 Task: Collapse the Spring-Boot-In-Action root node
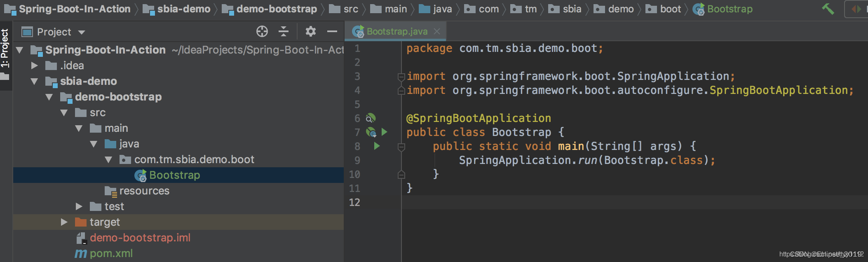point(19,50)
